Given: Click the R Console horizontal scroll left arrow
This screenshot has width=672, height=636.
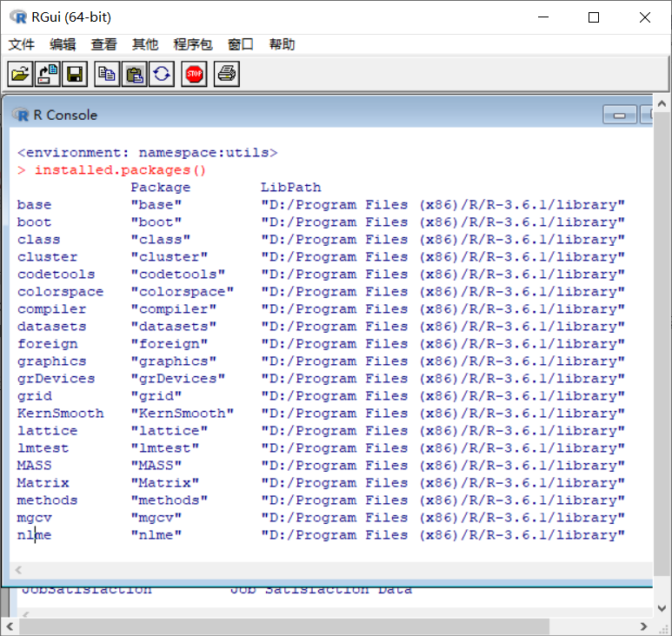Looking at the screenshot, I should tap(18, 570).
